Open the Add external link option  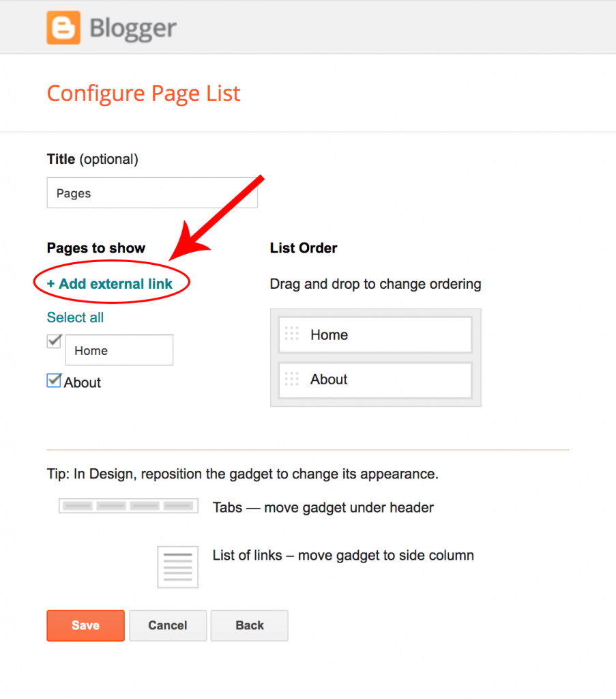tap(111, 283)
